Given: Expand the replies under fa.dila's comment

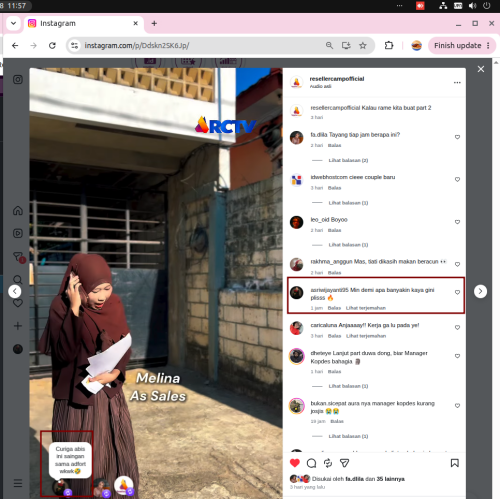Looking at the screenshot, I should tap(348, 160).
